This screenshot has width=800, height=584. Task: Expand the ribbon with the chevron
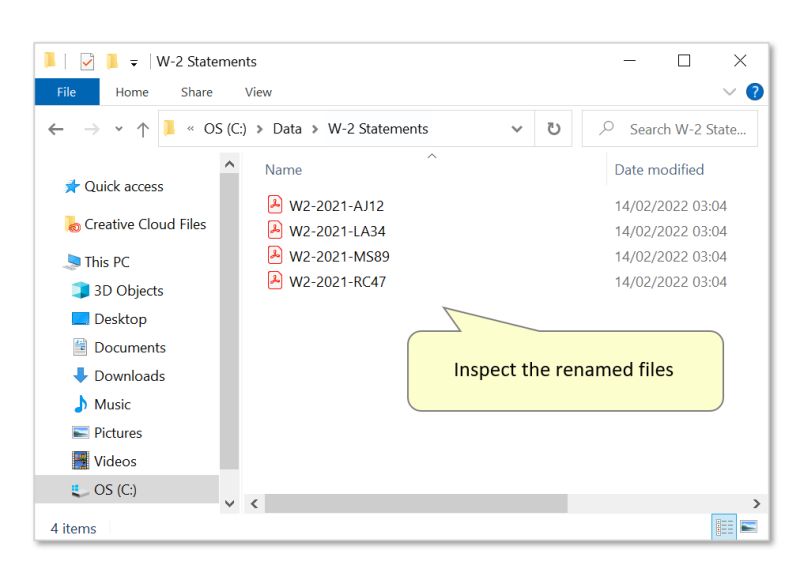[x=729, y=92]
